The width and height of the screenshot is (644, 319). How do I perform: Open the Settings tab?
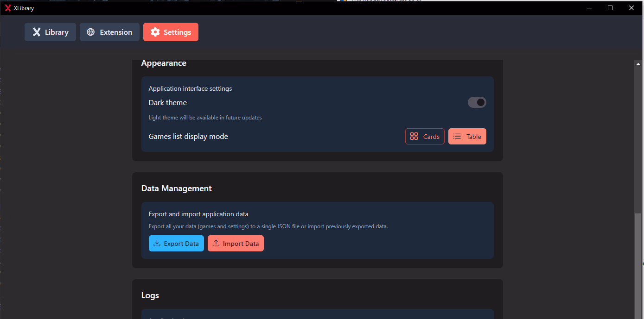[x=171, y=32]
